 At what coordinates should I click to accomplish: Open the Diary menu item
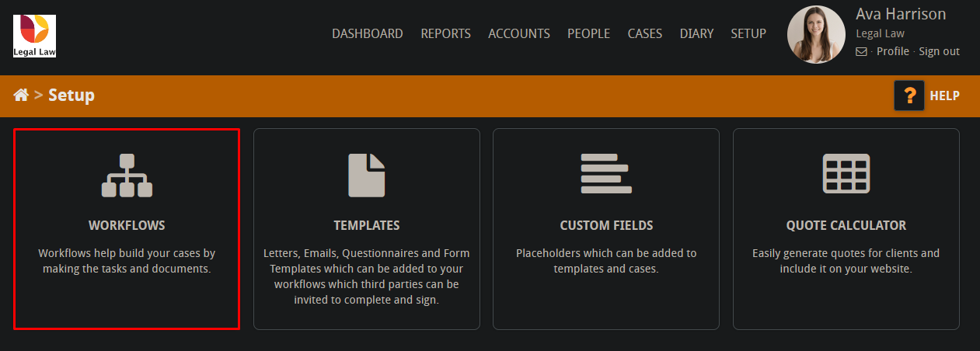[696, 33]
